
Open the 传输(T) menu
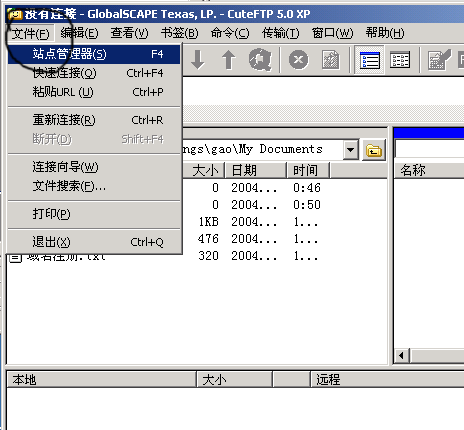280,33
